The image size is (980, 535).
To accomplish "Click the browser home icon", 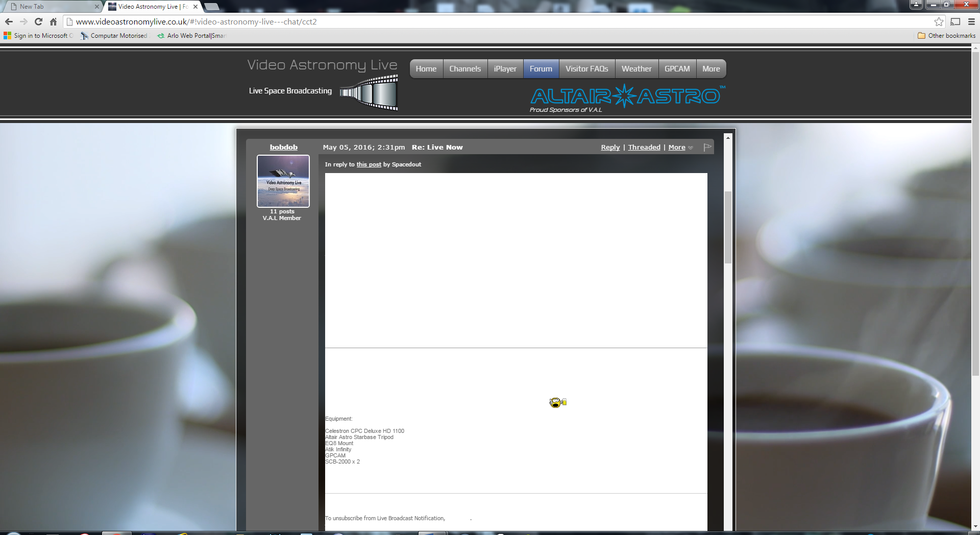I will (53, 21).
